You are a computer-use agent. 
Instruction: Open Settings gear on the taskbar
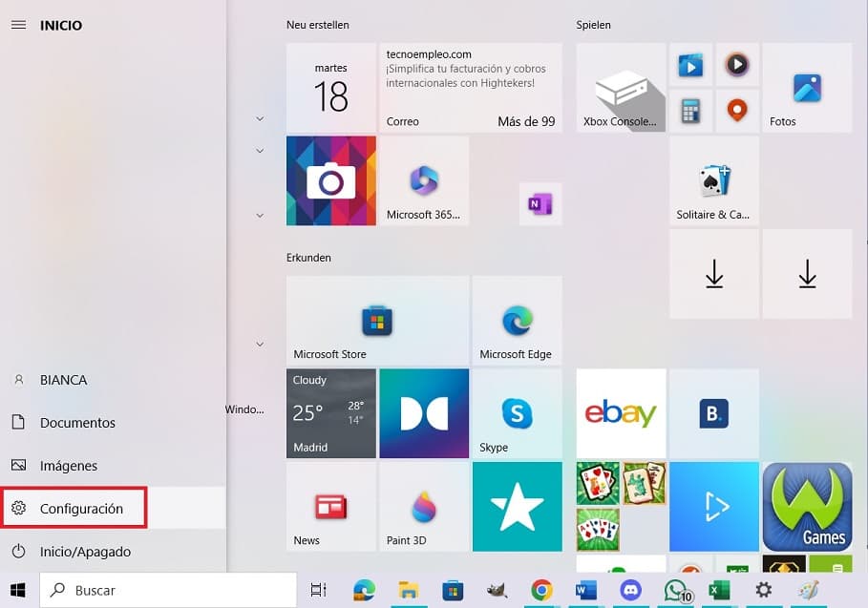763,590
